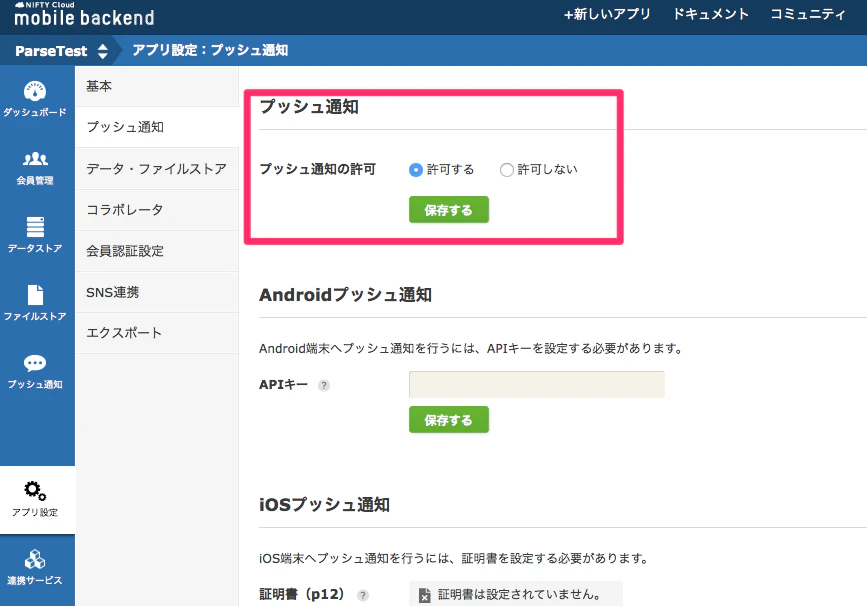Click the help icon beside APIキー
This screenshot has height=606, width=867.
pos(324,385)
